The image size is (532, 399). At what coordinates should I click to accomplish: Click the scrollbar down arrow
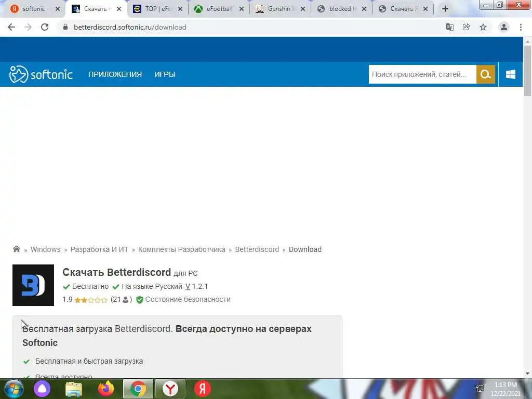click(x=527, y=374)
